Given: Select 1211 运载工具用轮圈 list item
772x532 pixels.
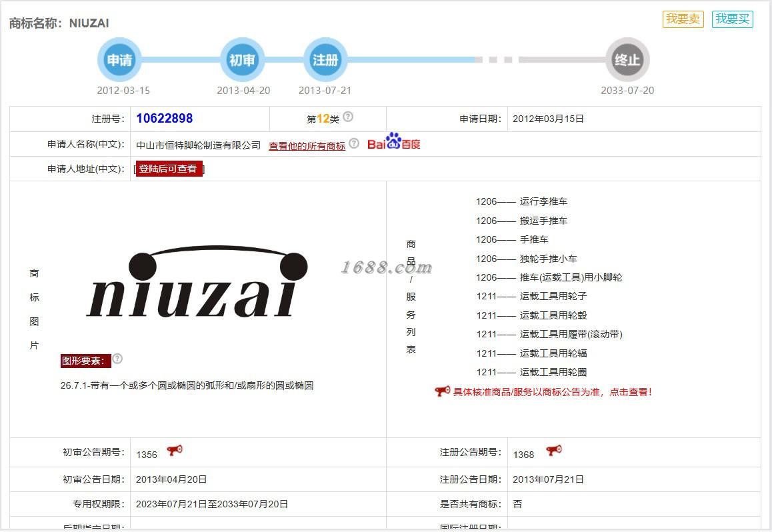Looking at the screenshot, I should (x=531, y=373).
